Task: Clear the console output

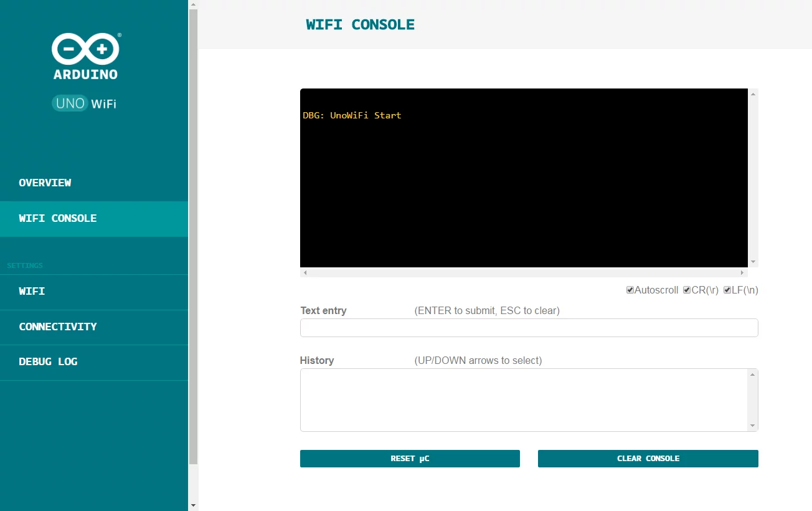Action: (648, 459)
